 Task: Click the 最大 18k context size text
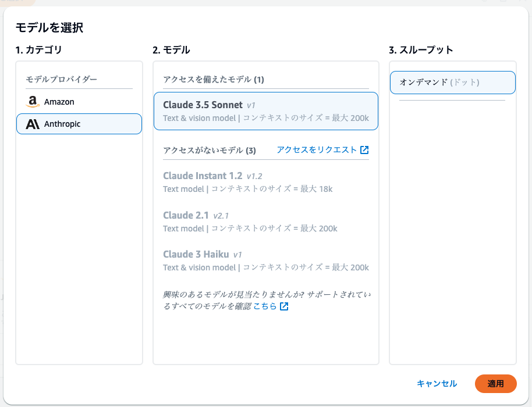click(316, 189)
